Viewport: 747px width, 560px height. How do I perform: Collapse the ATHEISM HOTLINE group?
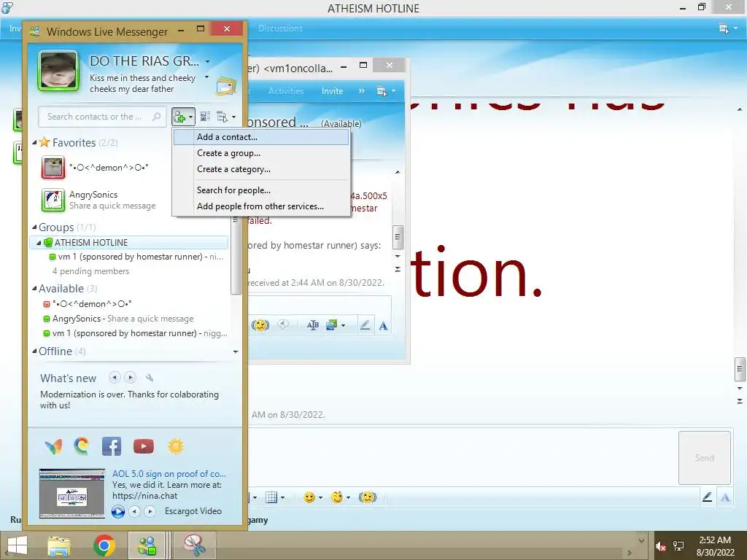tap(39, 243)
